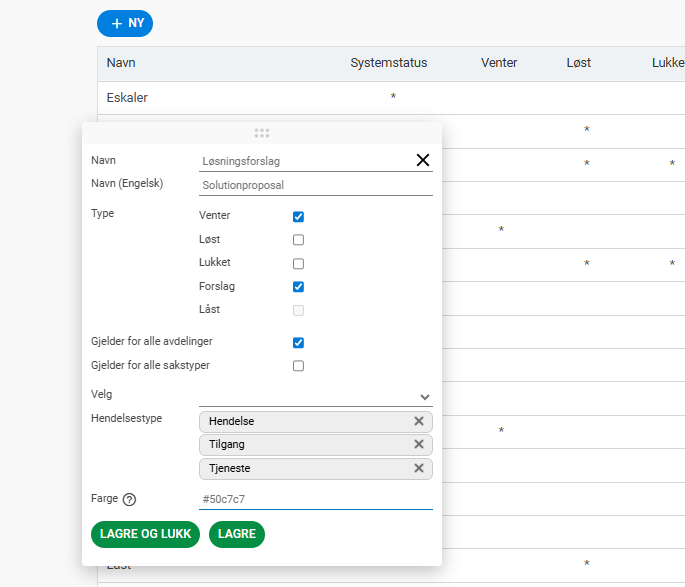
Task: Click the LAGRE OG LUKK button
Action: (x=146, y=534)
